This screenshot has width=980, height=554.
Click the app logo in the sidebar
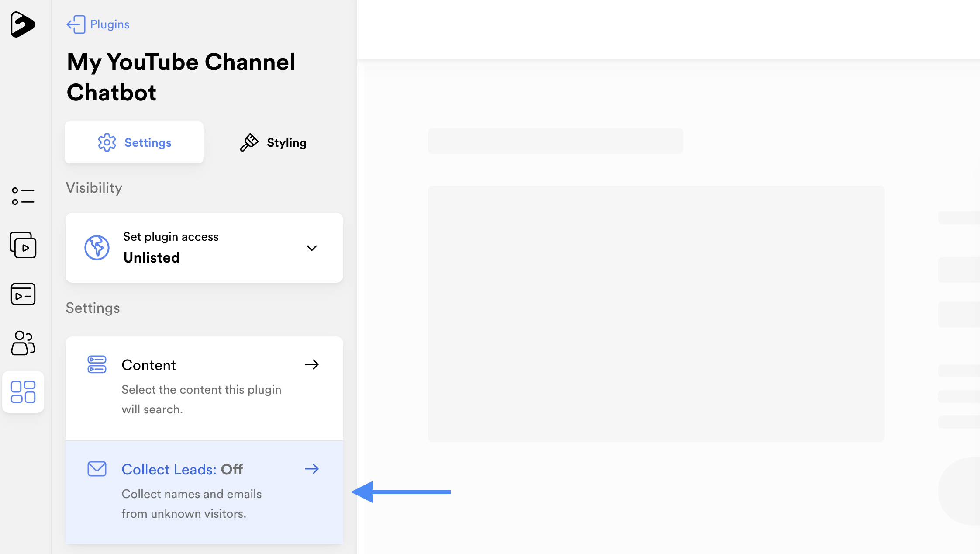coord(23,24)
